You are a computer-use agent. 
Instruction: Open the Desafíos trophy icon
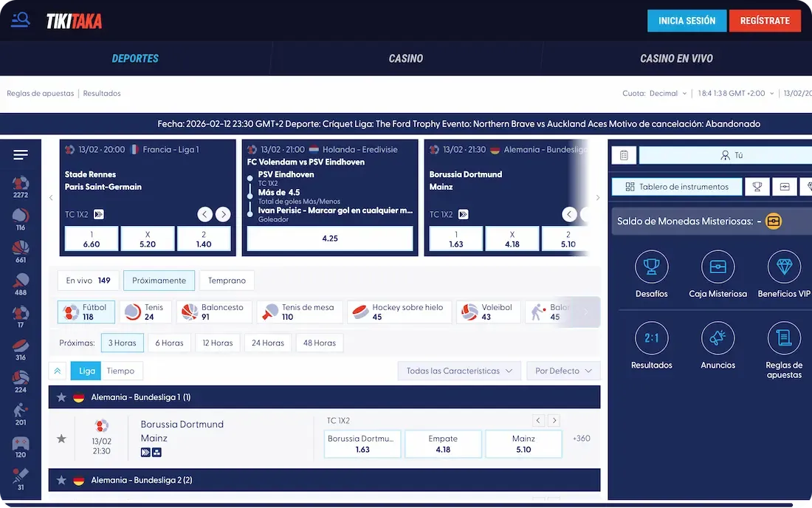coord(651,267)
